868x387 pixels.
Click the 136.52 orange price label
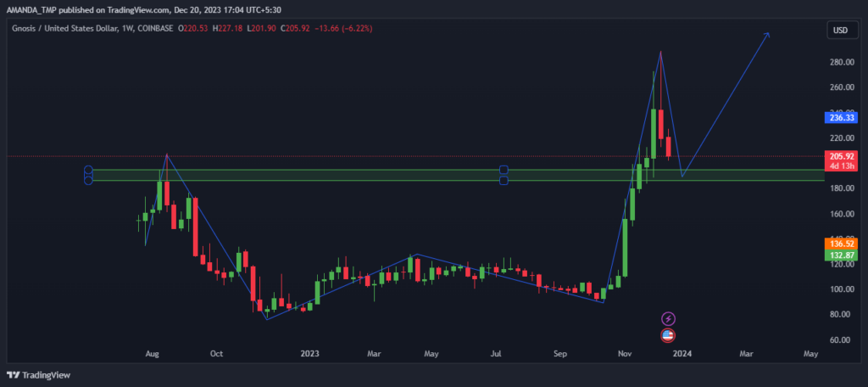(x=841, y=244)
